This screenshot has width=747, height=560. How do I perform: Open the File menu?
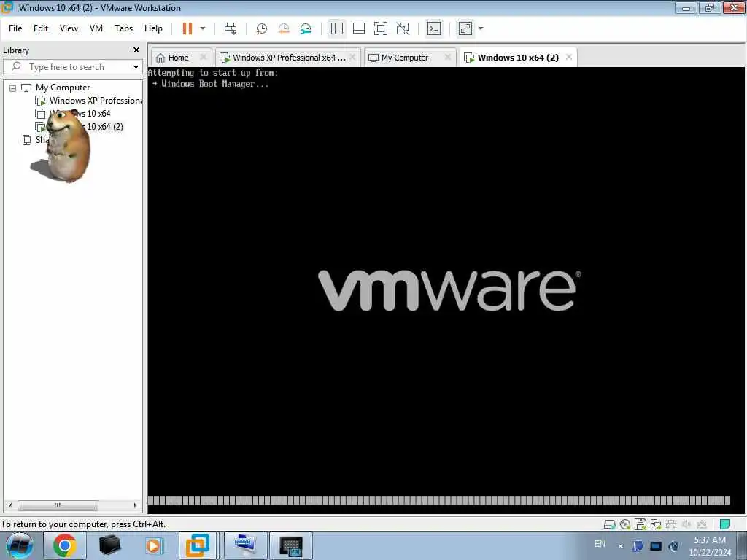[x=15, y=28]
